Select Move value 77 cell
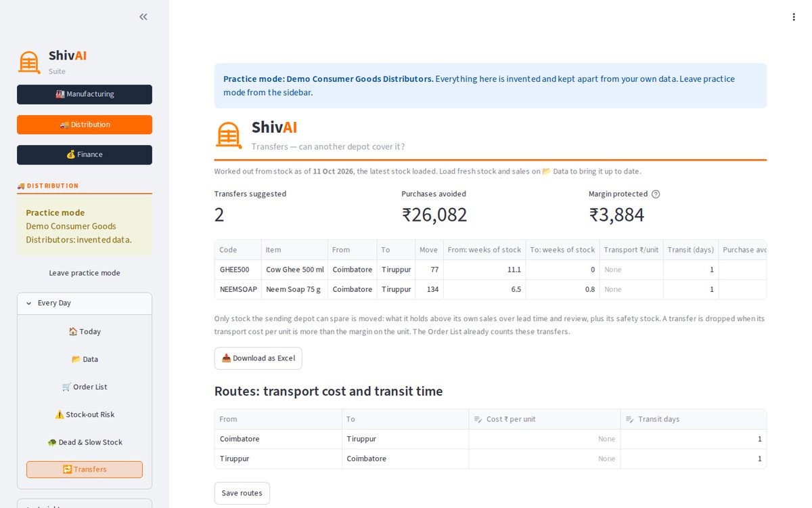This screenshot has height=508, width=812. click(x=429, y=270)
